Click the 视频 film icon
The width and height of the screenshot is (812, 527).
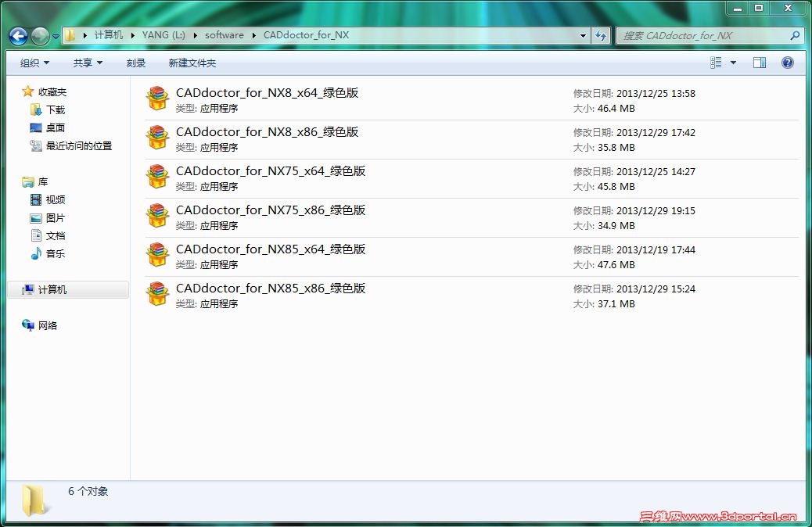coord(36,200)
